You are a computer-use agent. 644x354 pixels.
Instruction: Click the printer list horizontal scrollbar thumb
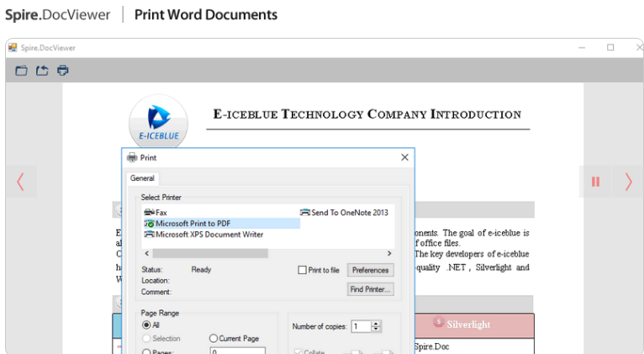(210, 253)
